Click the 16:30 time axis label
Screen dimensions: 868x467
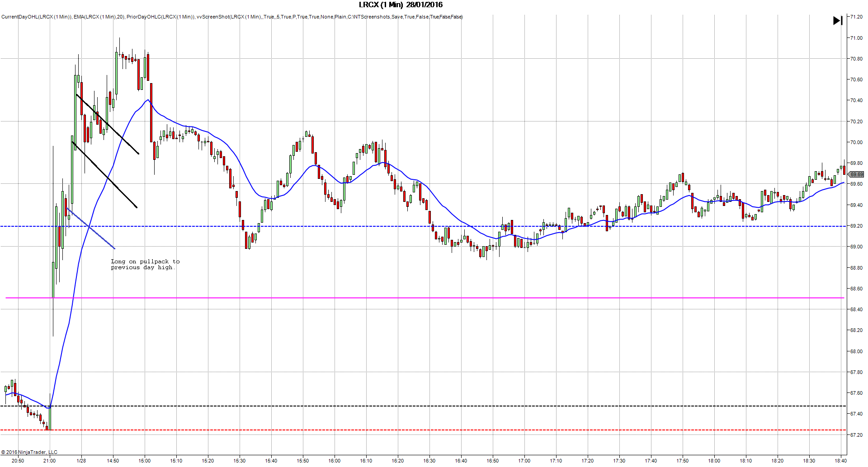pos(429,461)
